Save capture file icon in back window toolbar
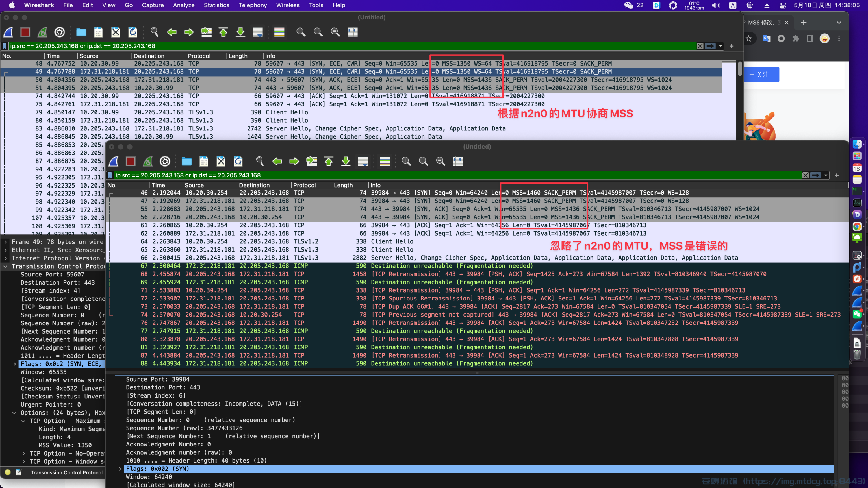Screen dimensions: 868x488 [98, 32]
